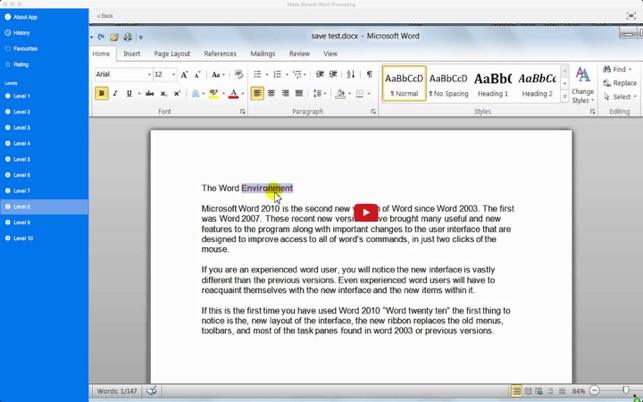Click the Shrink Font icon
Viewport: 643px width, 402px height.
[197, 75]
